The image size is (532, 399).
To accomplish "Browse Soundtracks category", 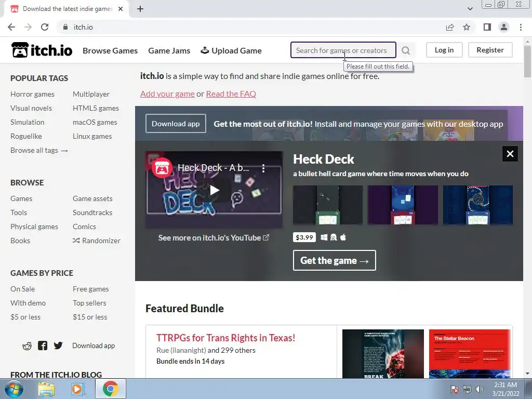I will 92,212.
